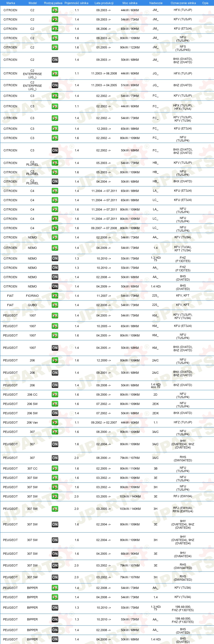Screen dimensions: 214x644
Task: Click the Rodzaj paliwa column header
Action: click(x=53, y=3)
